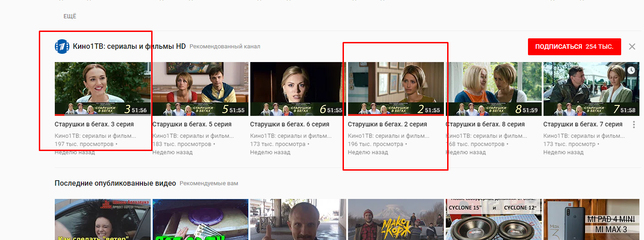
Task: Click the Последние опубликованные видео section heading
Action: (115, 183)
